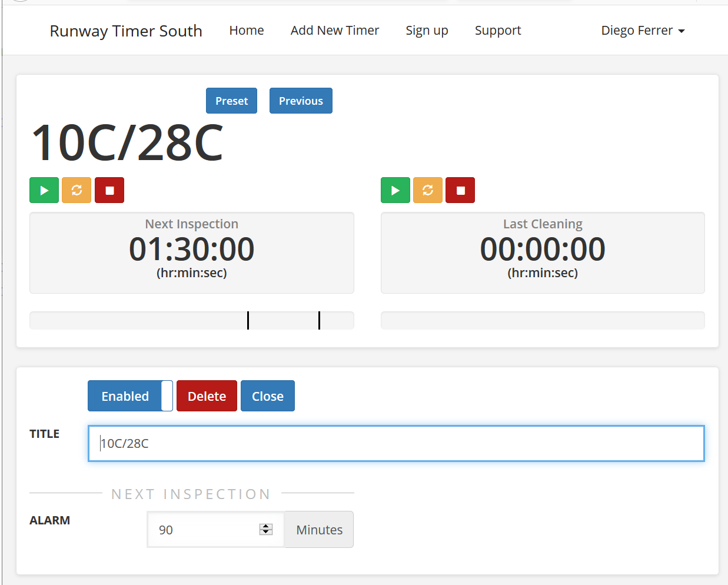This screenshot has height=585, width=728.
Task: Reset the Last Cleaning timer
Action: (x=428, y=190)
